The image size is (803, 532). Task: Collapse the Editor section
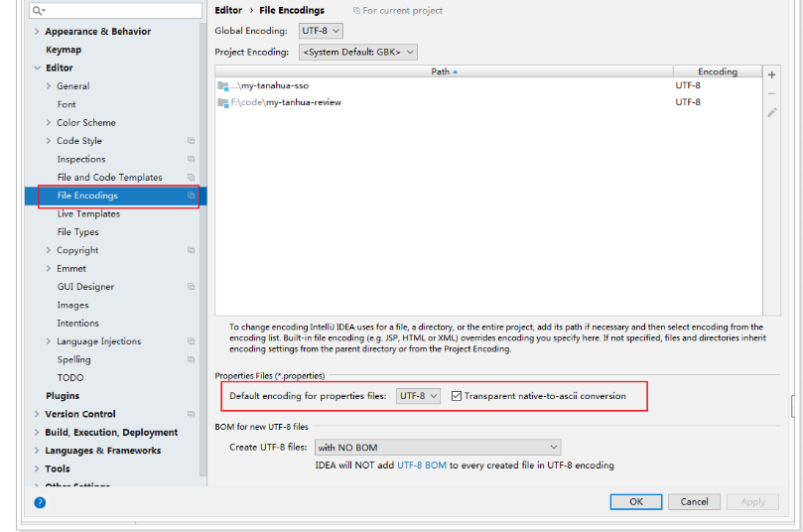37,67
